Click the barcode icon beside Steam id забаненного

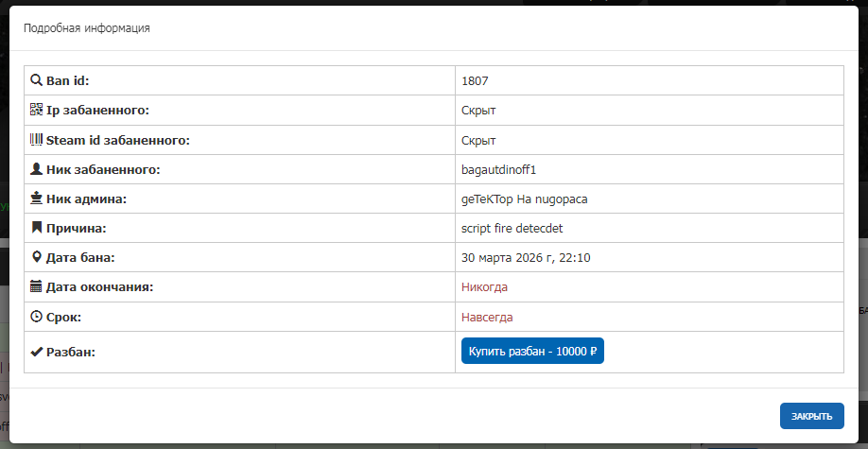pyautogui.click(x=37, y=140)
